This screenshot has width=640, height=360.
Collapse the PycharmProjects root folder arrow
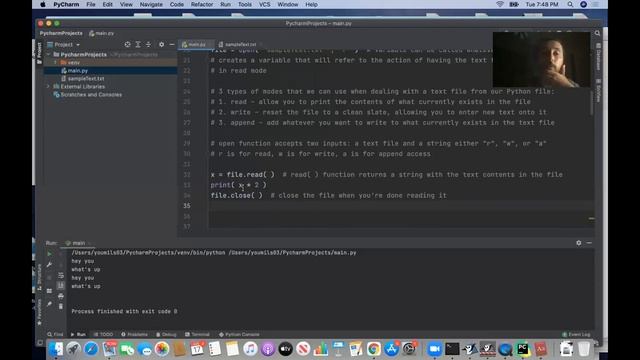pos(49,54)
